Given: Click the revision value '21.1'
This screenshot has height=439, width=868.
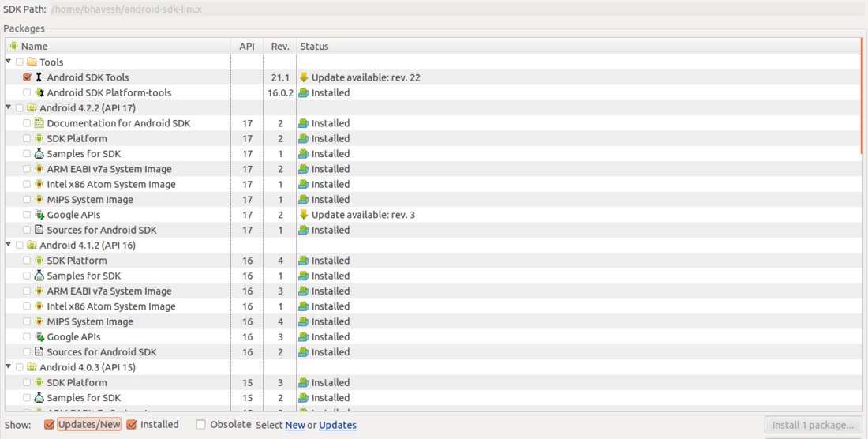Looking at the screenshot, I should tap(280, 77).
